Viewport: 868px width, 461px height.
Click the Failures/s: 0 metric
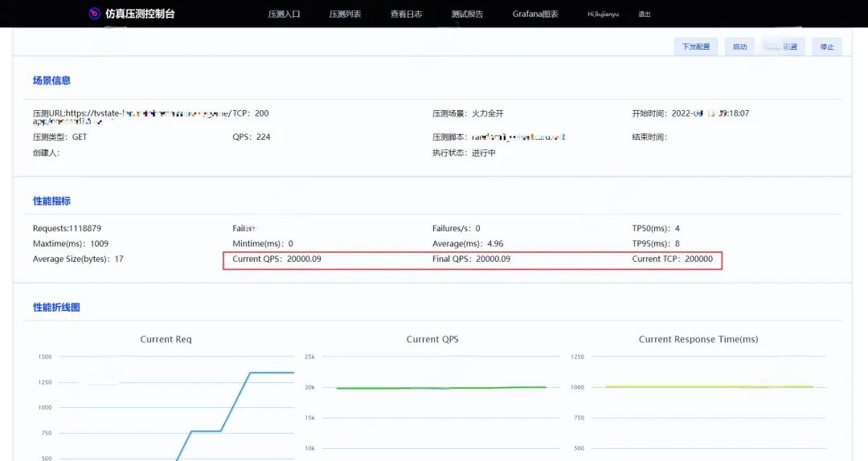point(457,228)
